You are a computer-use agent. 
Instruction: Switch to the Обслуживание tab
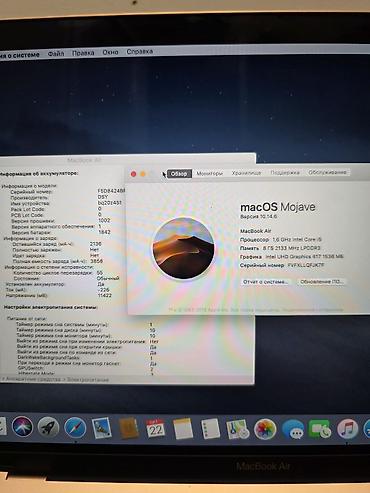point(327,172)
